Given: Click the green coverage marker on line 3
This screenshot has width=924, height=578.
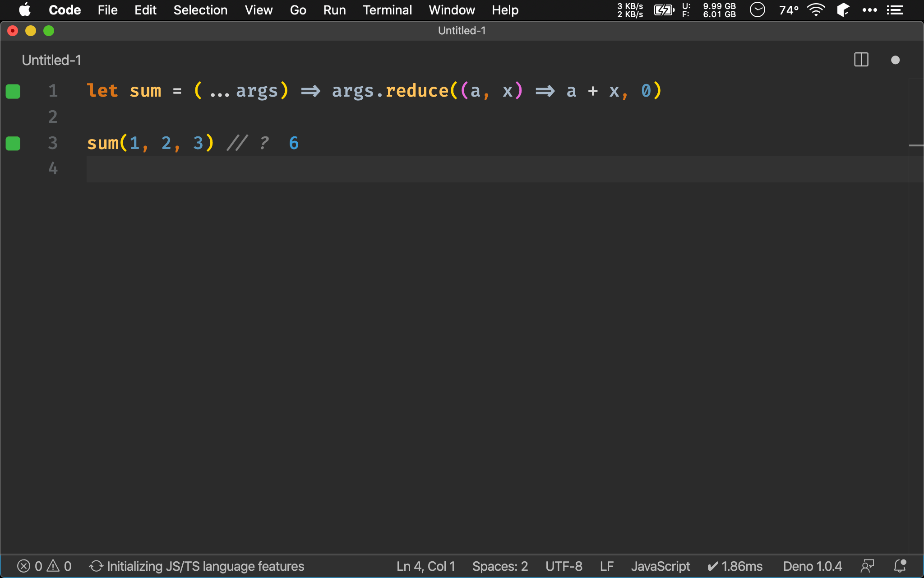Looking at the screenshot, I should [x=13, y=144].
